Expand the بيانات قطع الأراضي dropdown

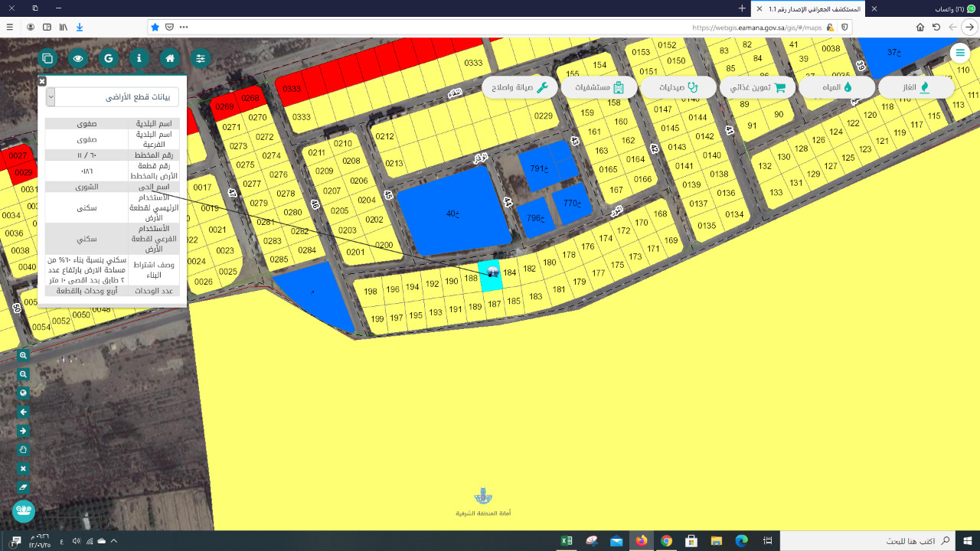point(51,97)
